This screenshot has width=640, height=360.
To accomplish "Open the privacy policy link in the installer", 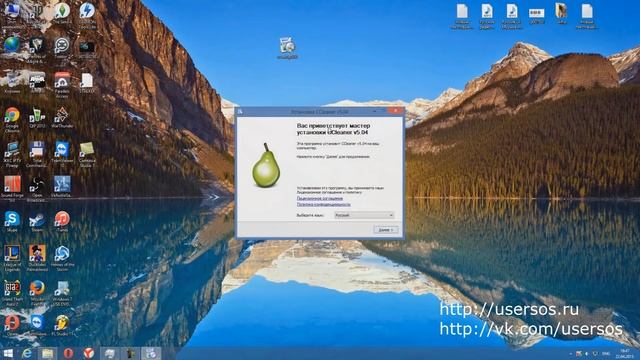I will click(x=324, y=204).
